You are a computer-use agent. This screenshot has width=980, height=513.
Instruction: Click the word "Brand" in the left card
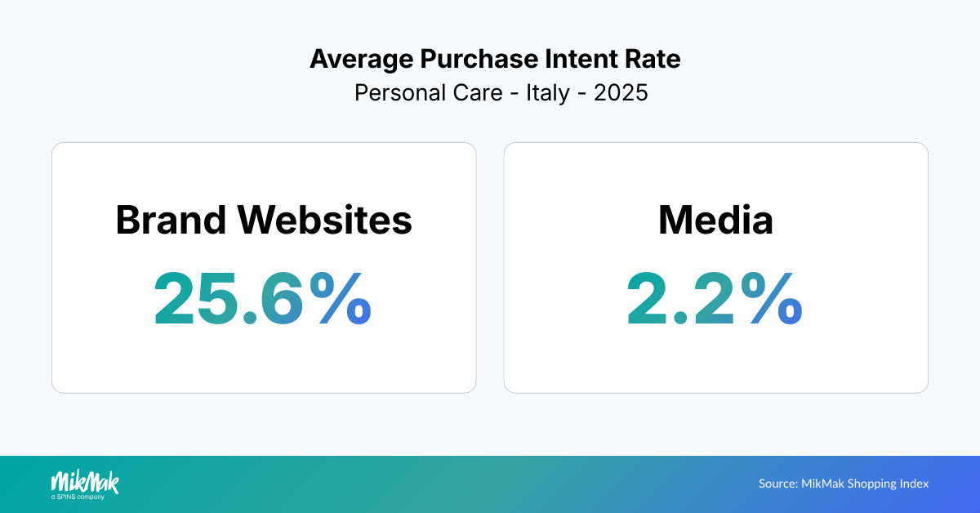[170, 220]
